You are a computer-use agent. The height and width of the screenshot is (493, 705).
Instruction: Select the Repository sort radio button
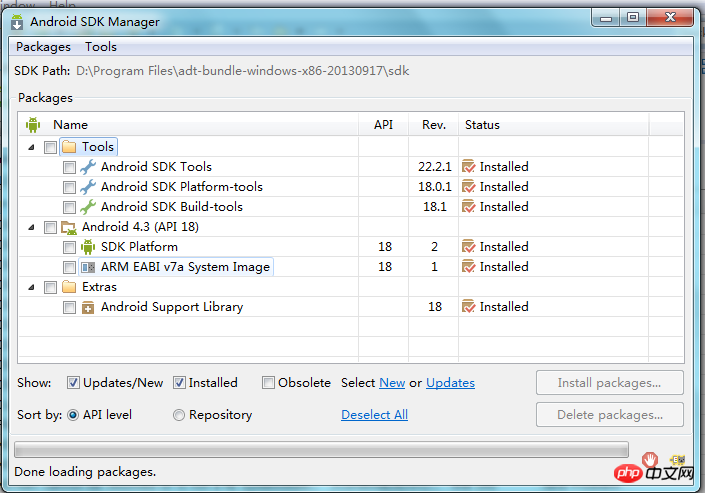[179, 415]
